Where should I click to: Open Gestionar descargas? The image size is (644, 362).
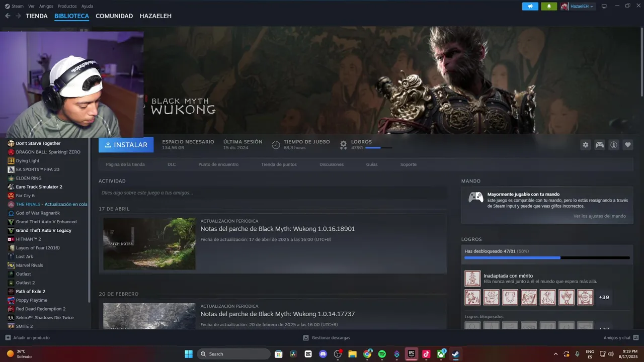coord(327,338)
